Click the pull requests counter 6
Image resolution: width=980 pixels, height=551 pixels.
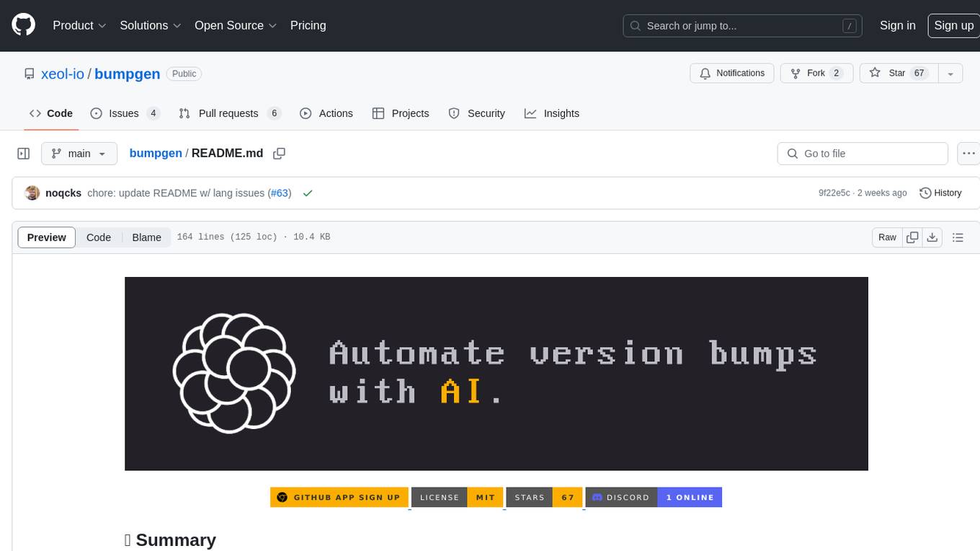coord(274,113)
